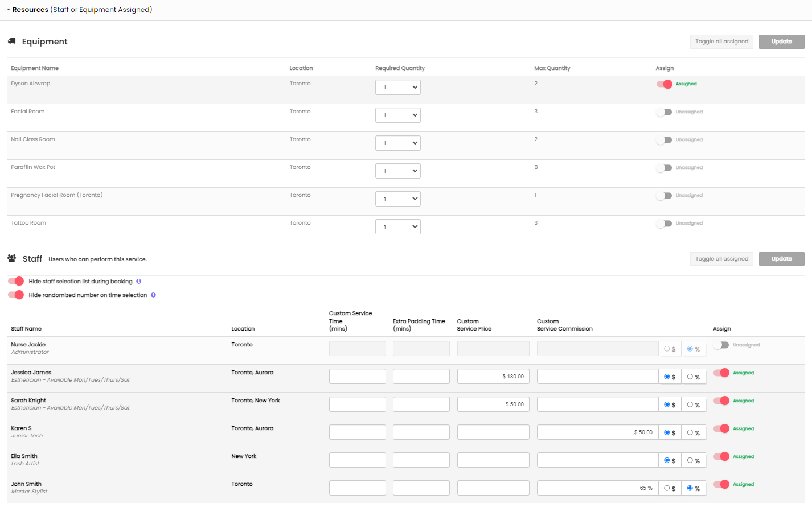Open Required Quantity dropdown for Paraffin Wax Pot

click(397, 171)
